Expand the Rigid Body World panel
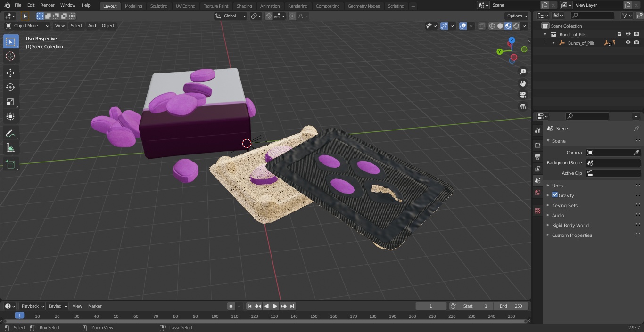 (x=570, y=225)
